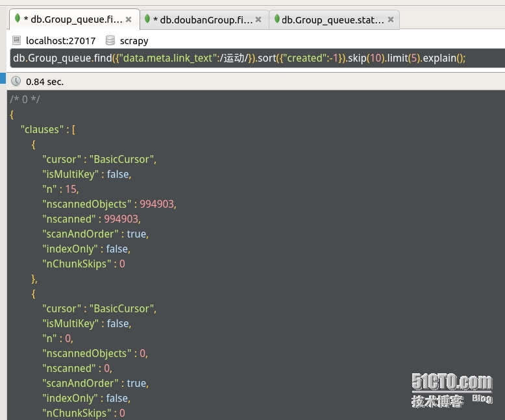Close the db.Group_queue.stat... tab
This screenshot has width=505, height=420.
(x=391, y=19)
